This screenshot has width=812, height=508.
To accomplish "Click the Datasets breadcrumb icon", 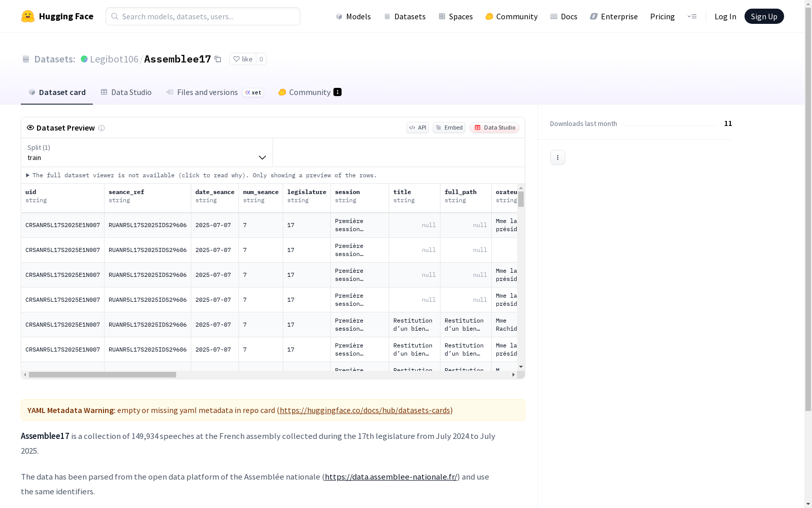I will pyautogui.click(x=26, y=59).
